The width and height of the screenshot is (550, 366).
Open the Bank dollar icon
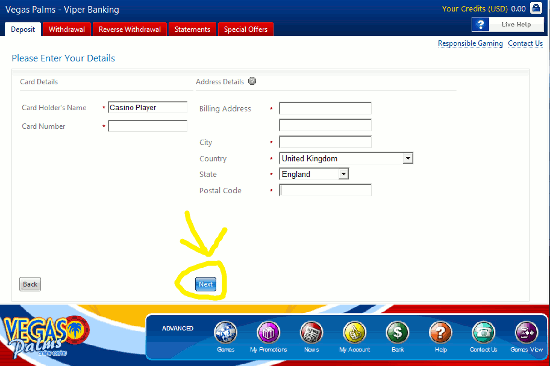click(x=397, y=333)
